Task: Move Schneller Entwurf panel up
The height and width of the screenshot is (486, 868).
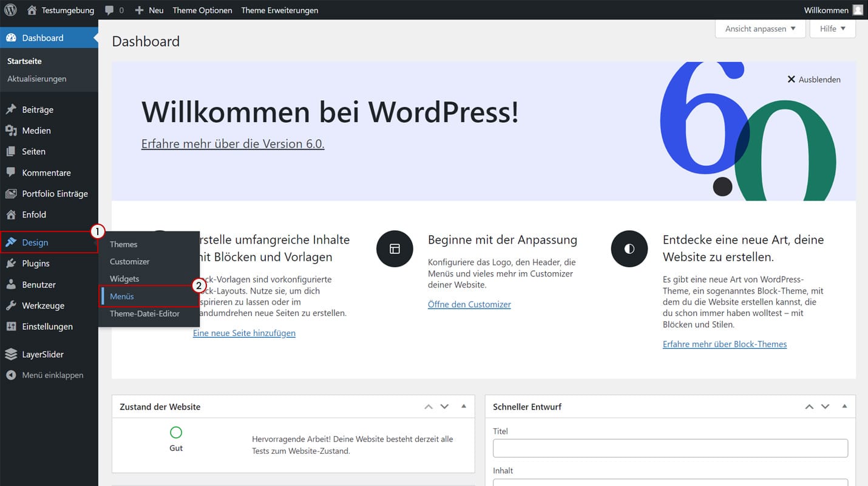Action: tap(809, 406)
